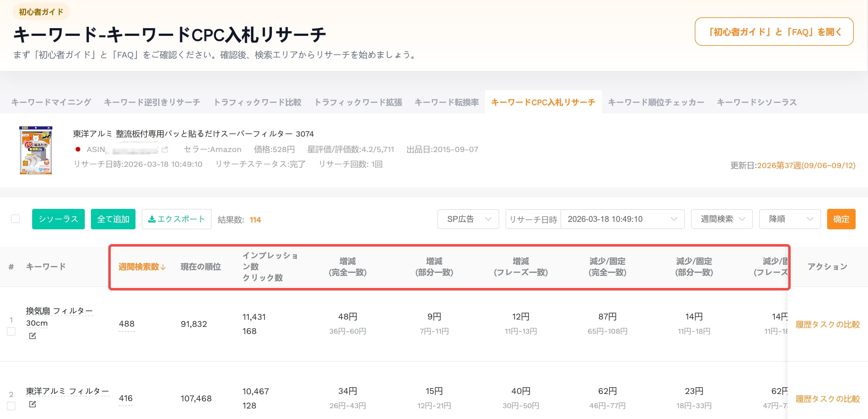Click the エクスポート button
Image resolution: width=868 pixels, height=419 pixels.
coord(177,219)
